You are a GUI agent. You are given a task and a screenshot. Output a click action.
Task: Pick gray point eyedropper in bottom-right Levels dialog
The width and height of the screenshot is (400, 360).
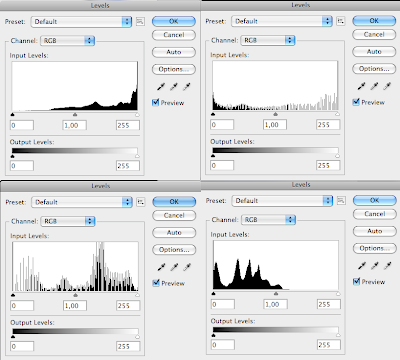pos(375,266)
